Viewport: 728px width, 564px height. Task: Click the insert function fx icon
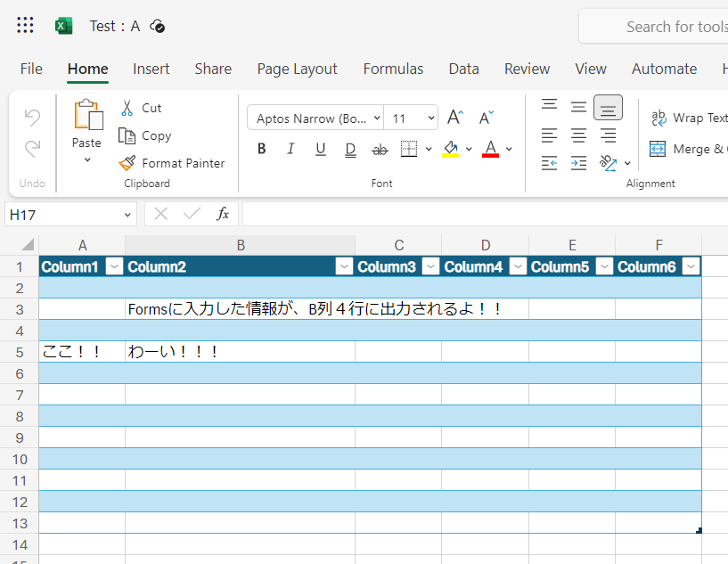coord(223,214)
